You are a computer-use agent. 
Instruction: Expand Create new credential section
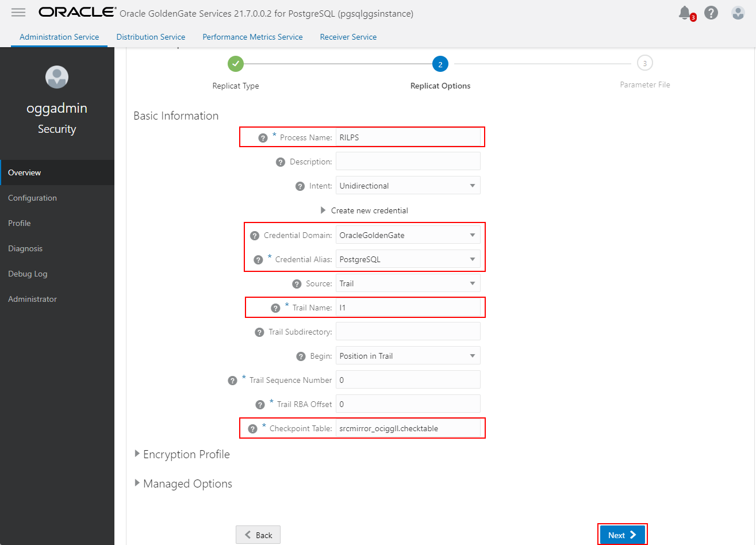tap(323, 210)
